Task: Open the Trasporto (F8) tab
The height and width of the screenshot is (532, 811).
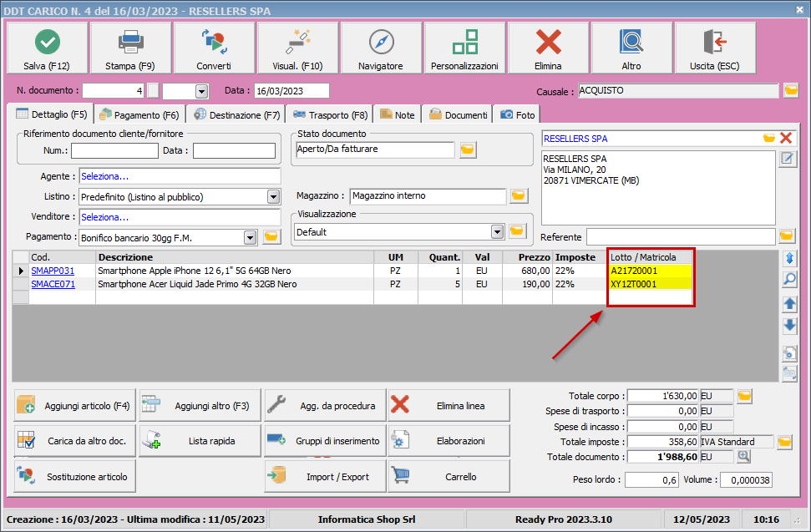Action: (329, 114)
